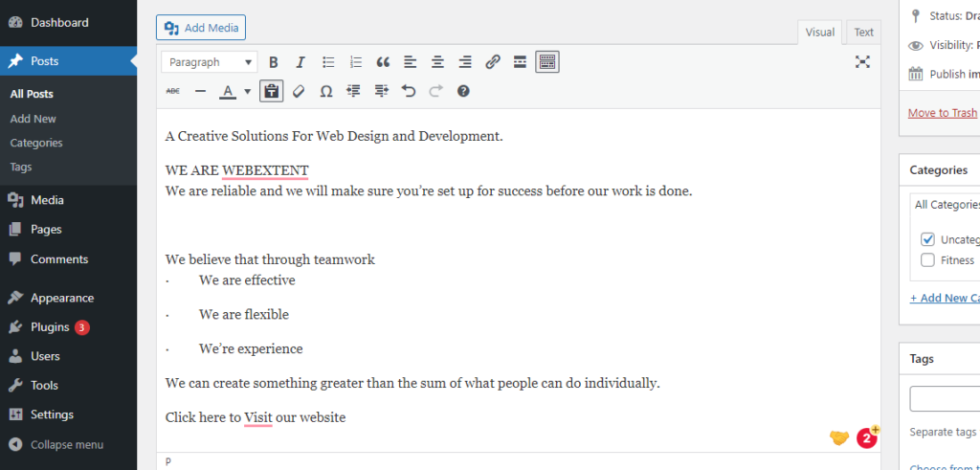
Task: Apply italic formatting
Action: 300,62
